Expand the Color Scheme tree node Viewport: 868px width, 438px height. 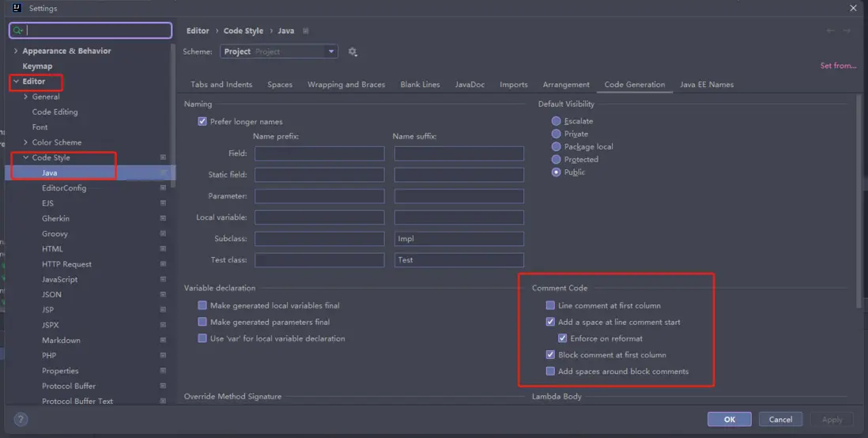[26, 143]
